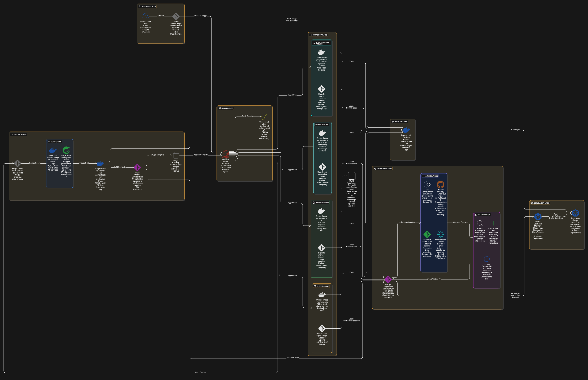Image resolution: width=588 pixels, height=380 pixels.
Task: Open the GITOPS WORKFLOW panel header
Action: [x=383, y=169]
